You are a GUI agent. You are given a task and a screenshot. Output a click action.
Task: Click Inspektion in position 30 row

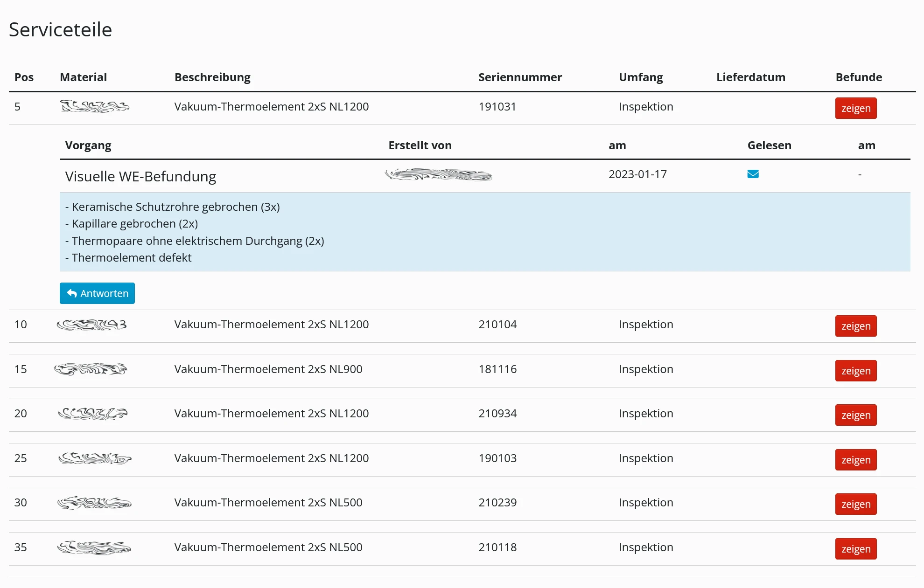[646, 502]
